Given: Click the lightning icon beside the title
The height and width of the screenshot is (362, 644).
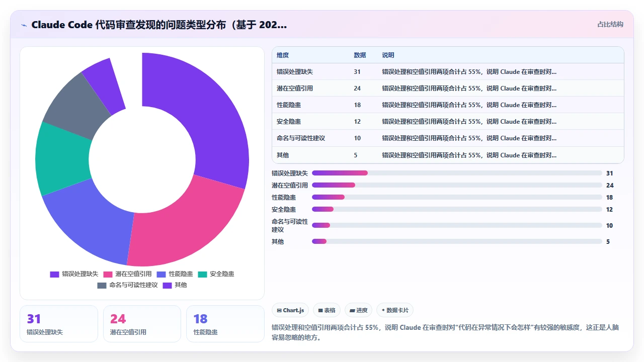Looking at the screenshot, I should pos(24,25).
